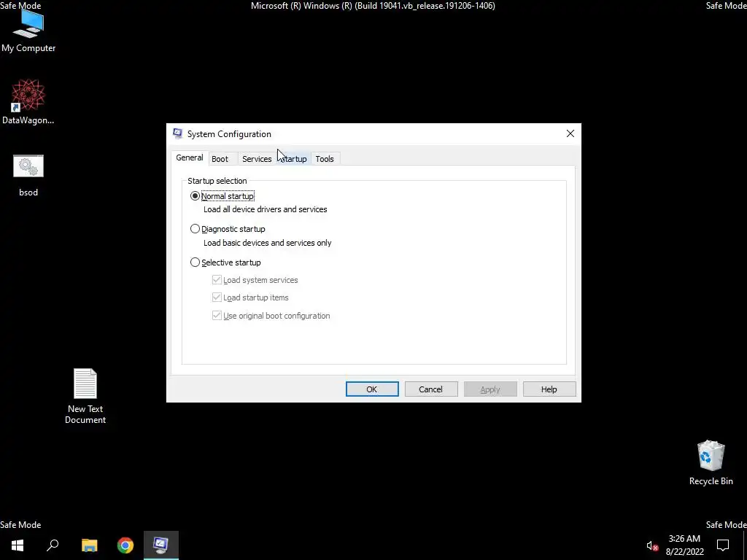Launch Google Chrome from taskbar
The height and width of the screenshot is (560, 747).
click(x=125, y=545)
